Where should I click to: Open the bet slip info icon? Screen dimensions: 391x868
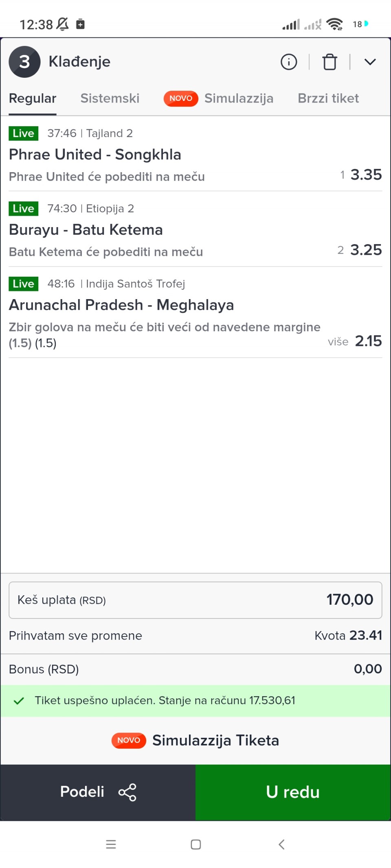tap(289, 62)
